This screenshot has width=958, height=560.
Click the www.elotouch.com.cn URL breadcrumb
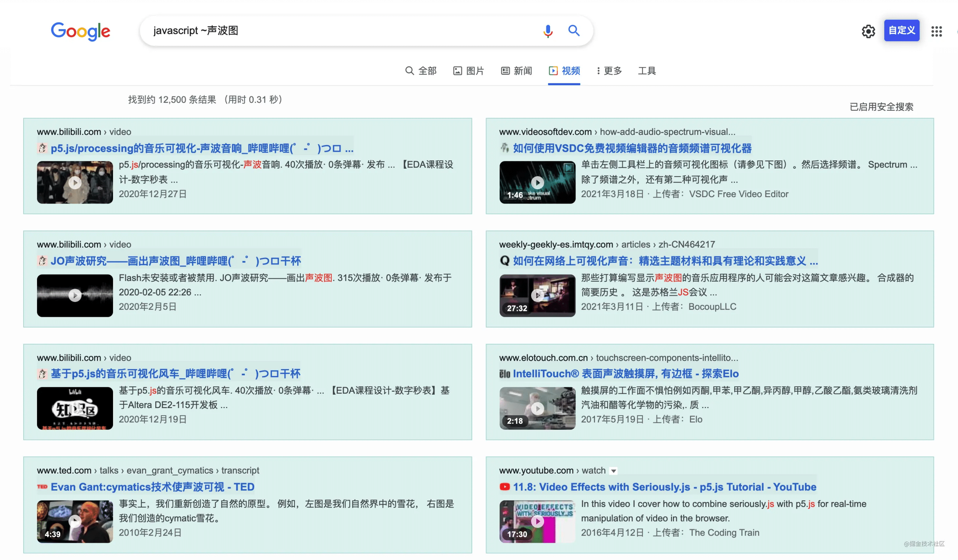click(619, 358)
